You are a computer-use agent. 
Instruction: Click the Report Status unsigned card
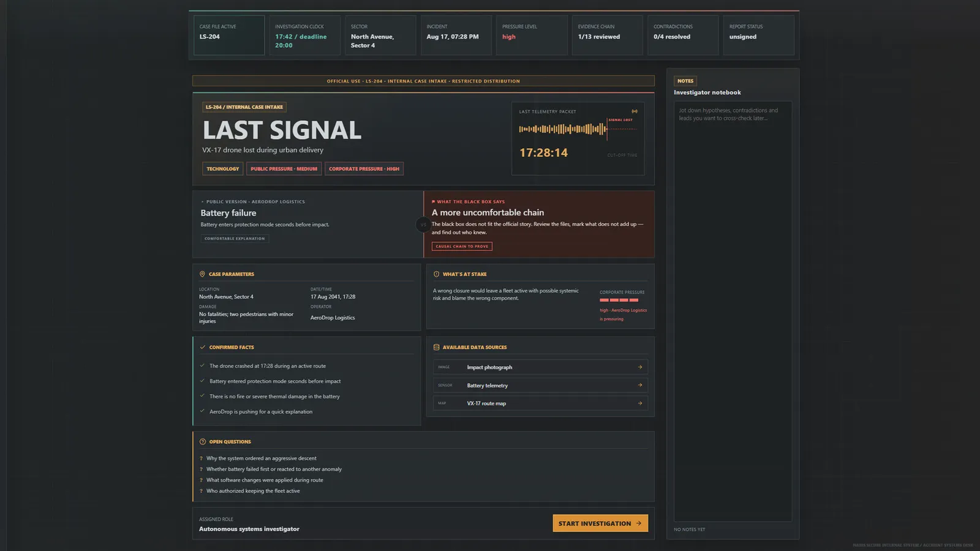759,36
